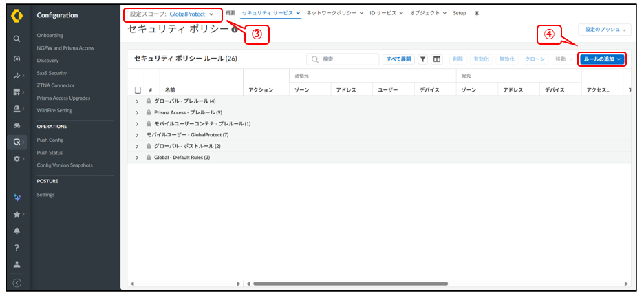The height and width of the screenshot is (296, 644).
Task: Open the セキュリティ サービス menu
Action: coord(271,13)
